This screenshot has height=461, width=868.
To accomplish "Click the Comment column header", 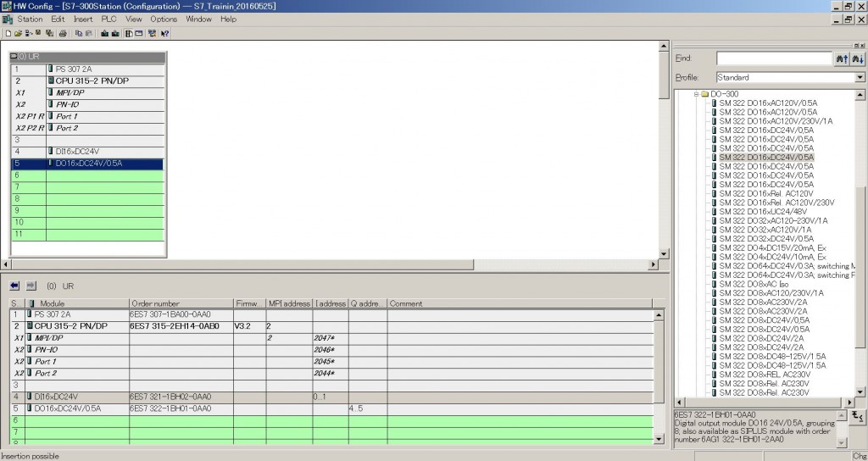I will 520,303.
